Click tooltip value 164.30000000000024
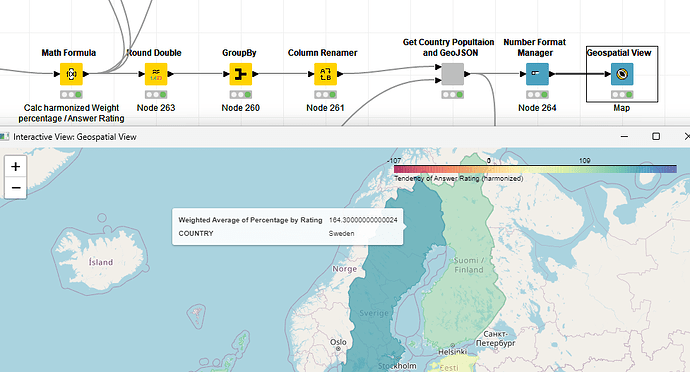 click(x=363, y=220)
